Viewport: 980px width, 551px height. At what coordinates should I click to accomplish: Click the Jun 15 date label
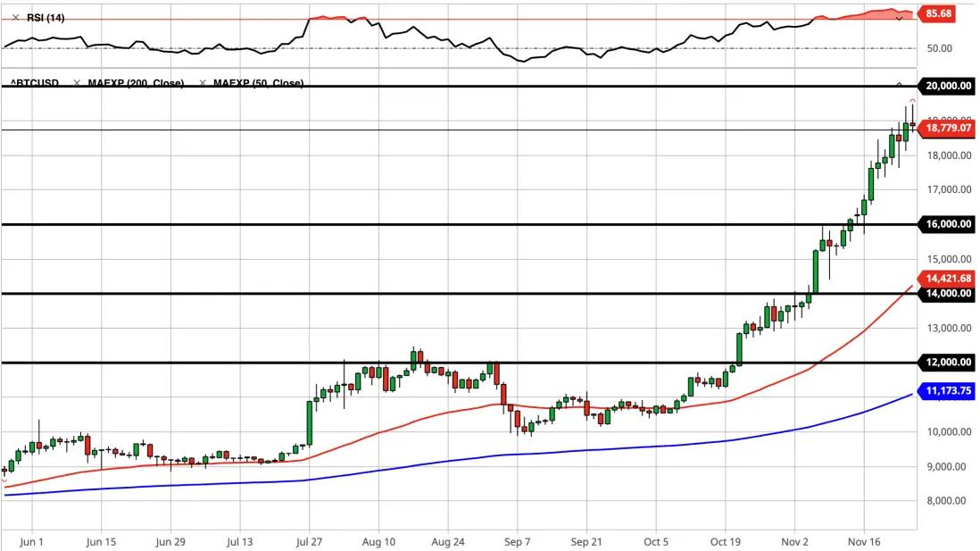[x=101, y=541]
